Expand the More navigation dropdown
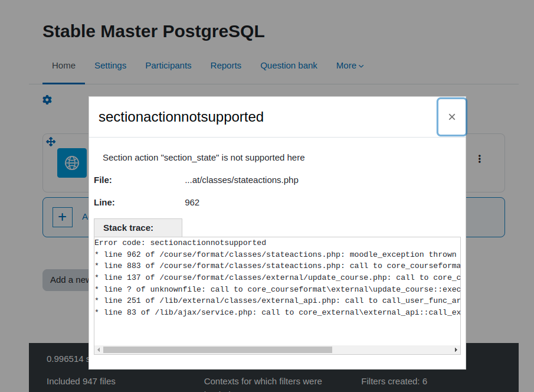 (x=350, y=66)
